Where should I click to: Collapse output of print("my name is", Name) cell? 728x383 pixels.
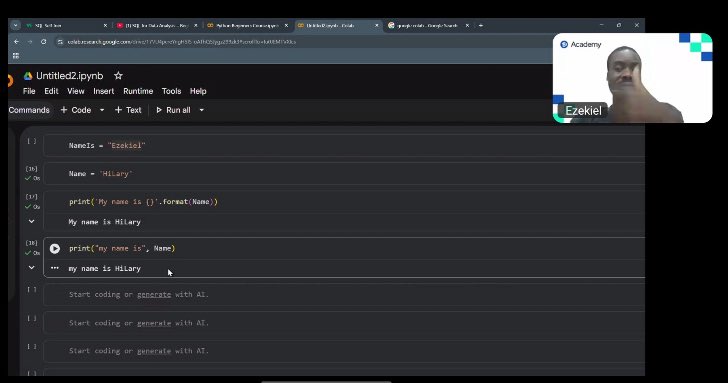[x=32, y=267]
